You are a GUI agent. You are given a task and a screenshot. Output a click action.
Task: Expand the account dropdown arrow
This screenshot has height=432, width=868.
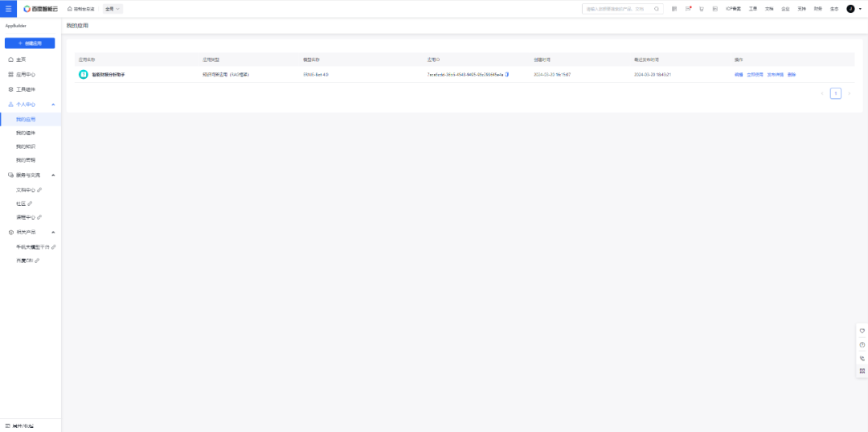(x=860, y=10)
